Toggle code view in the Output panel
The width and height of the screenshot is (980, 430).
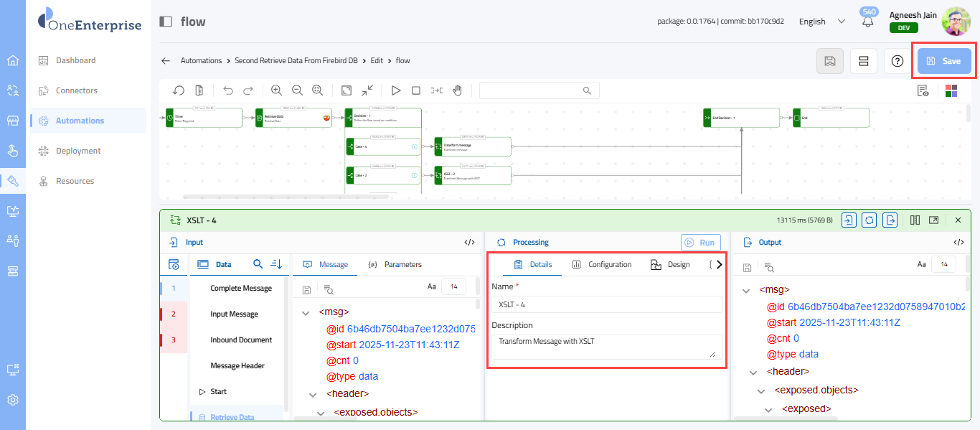pos(958,243)
